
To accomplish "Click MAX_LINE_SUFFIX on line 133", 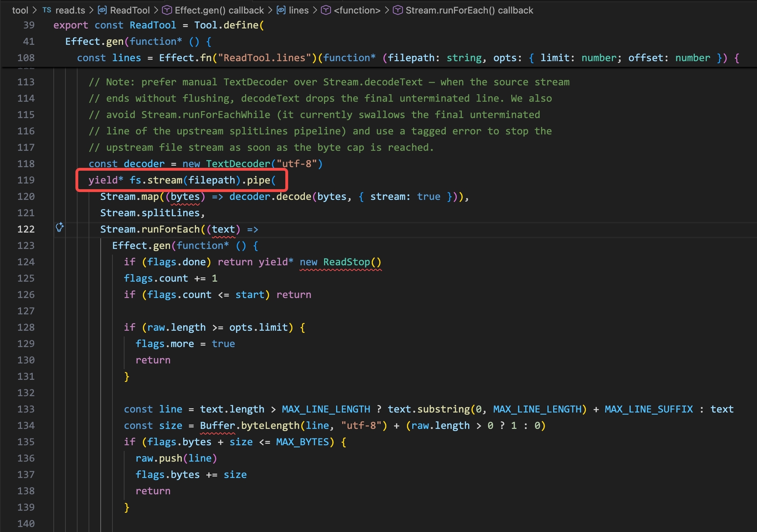I will (649, 409).
